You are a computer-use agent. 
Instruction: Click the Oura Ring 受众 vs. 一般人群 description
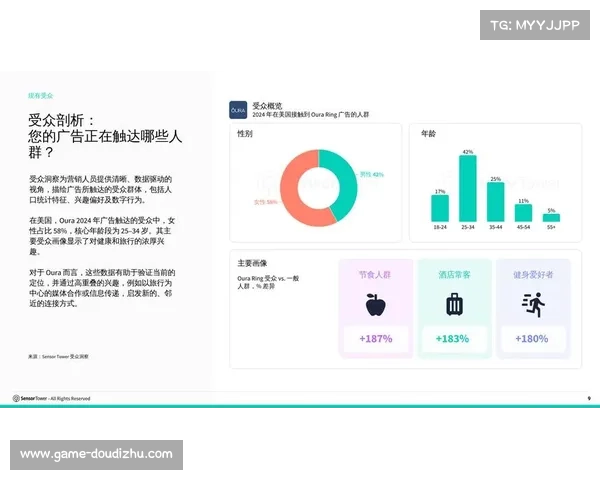[x=268, y=282]
